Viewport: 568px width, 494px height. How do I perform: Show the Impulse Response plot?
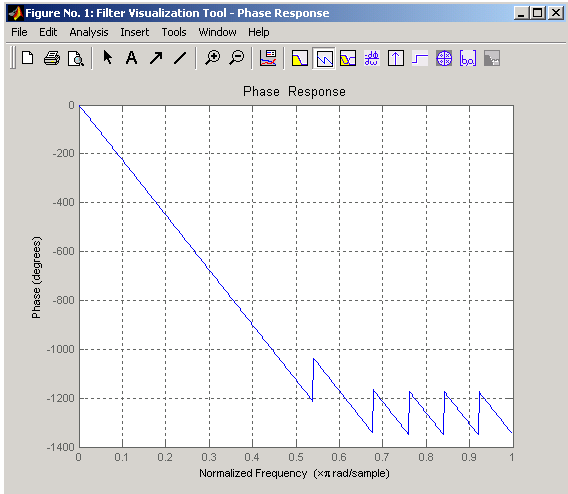pos(396,58)
